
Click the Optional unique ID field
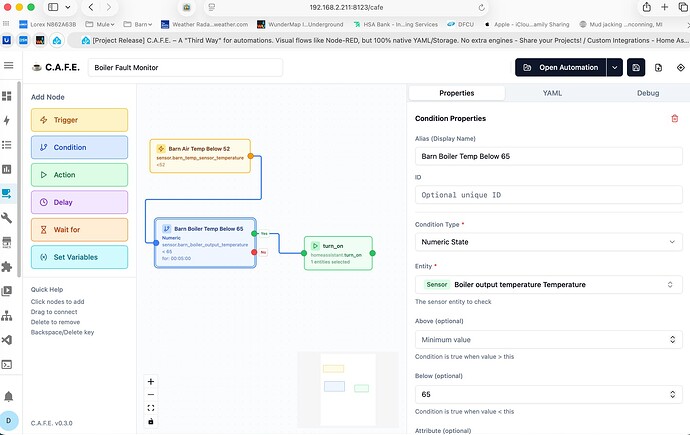click(548, 195)
